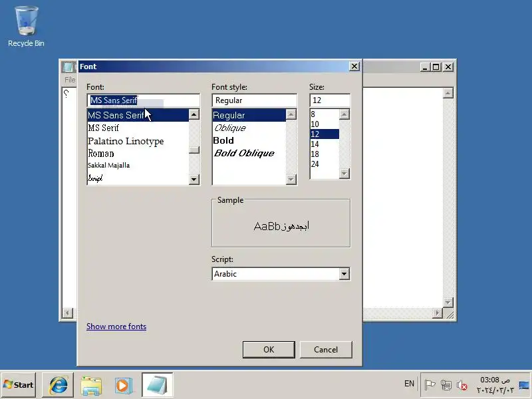
Task: Click the Font style input field
Action: [254, 100]
